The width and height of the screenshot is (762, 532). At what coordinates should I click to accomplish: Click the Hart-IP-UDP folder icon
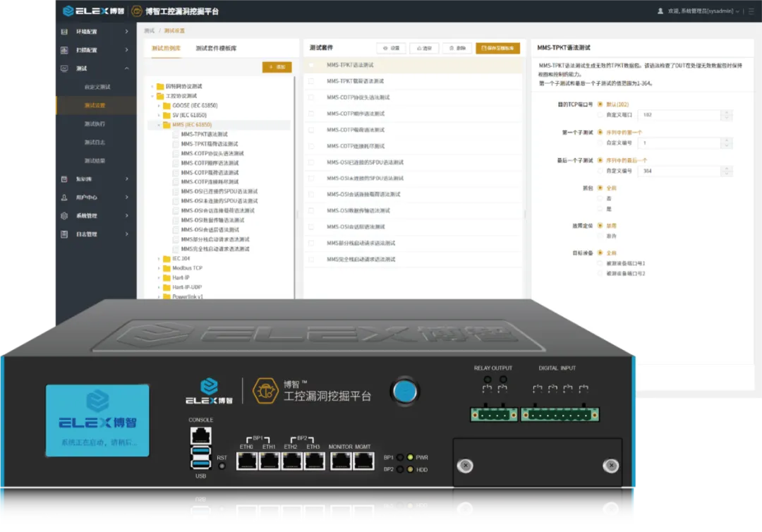(x=167, y=288)
